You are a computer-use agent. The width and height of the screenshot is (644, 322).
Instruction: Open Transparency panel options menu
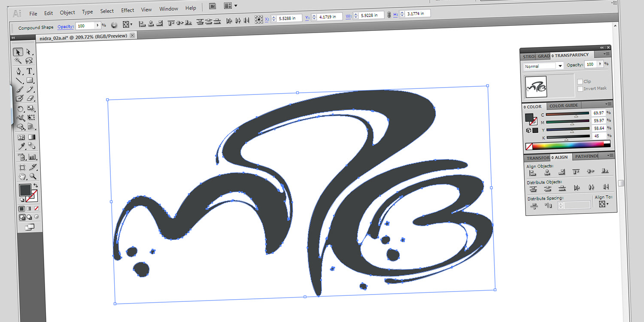(x=607, y=54)
